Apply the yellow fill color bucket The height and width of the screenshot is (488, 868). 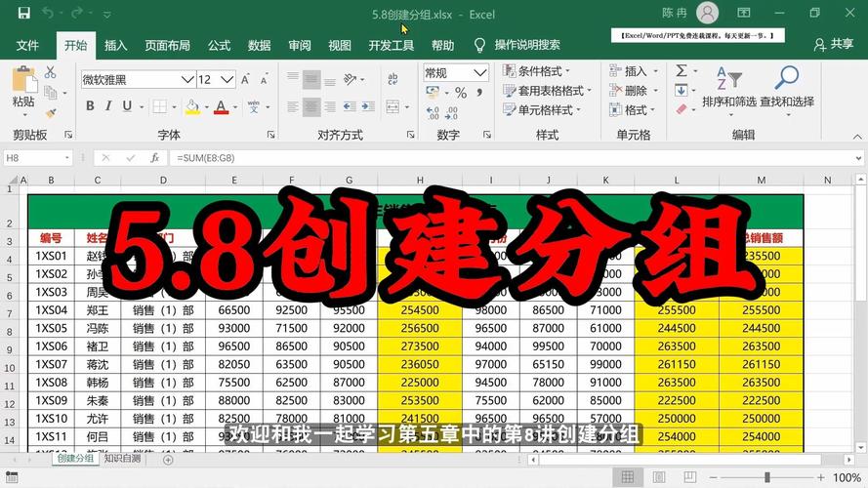point(192,106)
